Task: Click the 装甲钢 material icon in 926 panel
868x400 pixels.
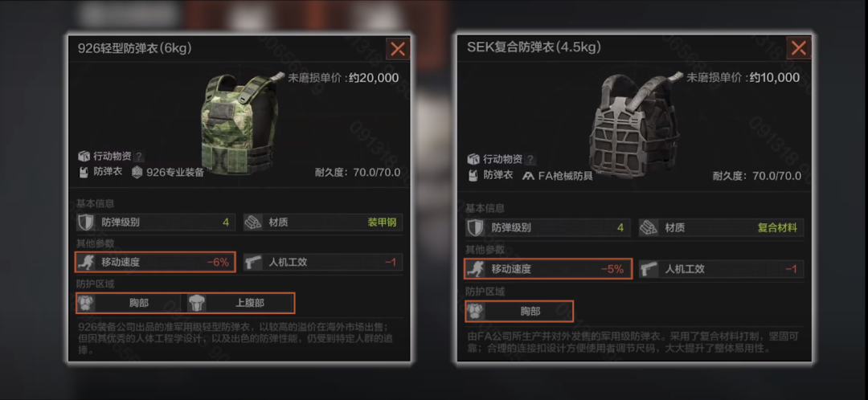Action: [253, 222]
